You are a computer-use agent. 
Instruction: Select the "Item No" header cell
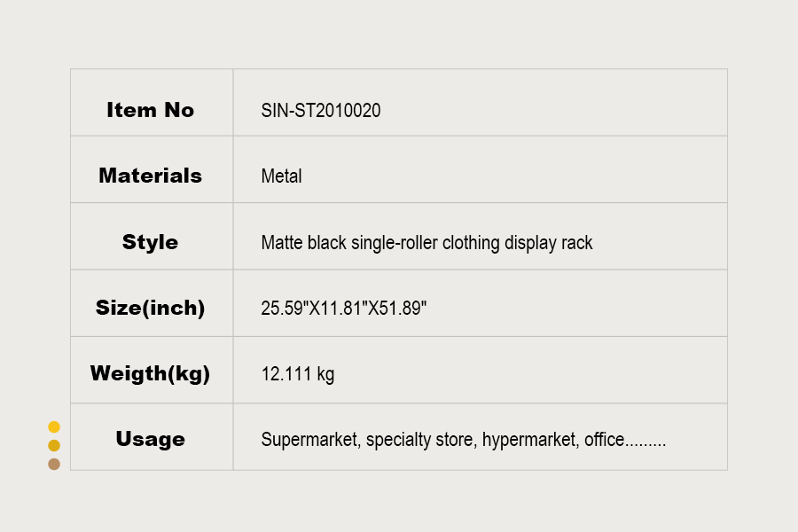(150, 110)
